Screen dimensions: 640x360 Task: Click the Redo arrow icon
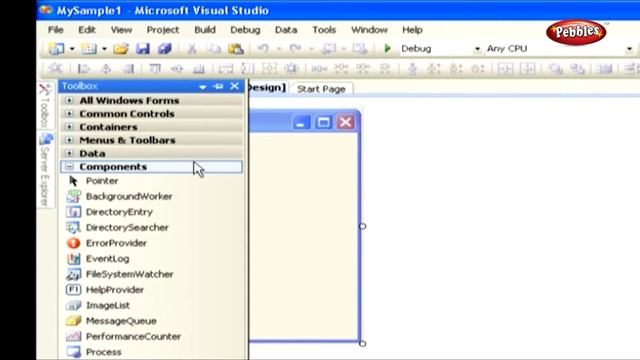295,49
